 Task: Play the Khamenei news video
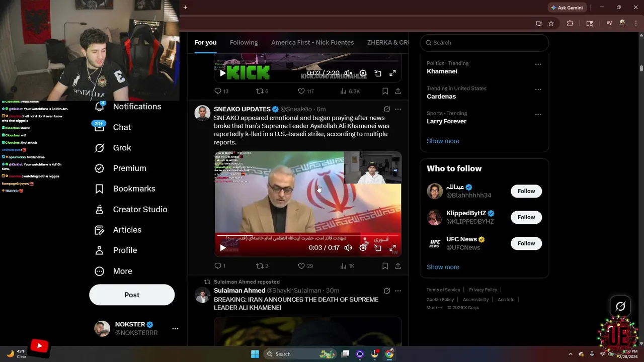tap(223, 248)
